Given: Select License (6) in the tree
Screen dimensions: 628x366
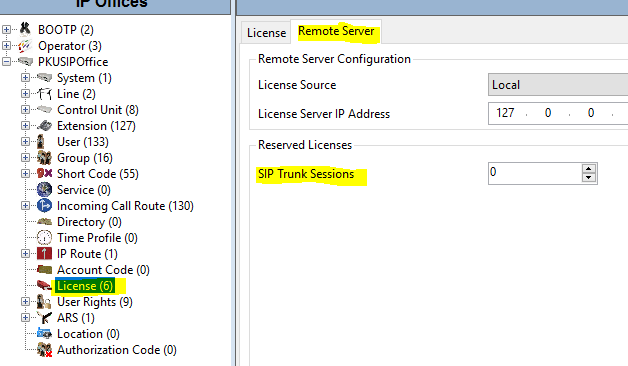Looking at the screenshot, I should click(x=85, y=286).
